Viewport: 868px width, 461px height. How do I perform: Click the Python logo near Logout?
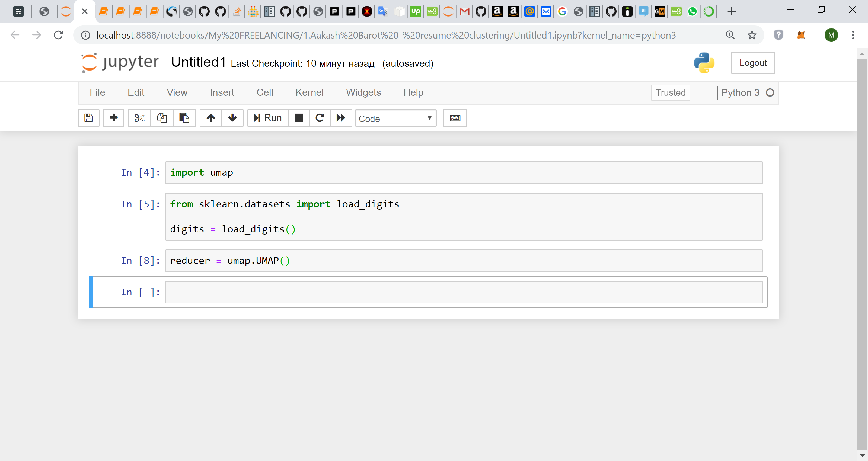[705, 63]
